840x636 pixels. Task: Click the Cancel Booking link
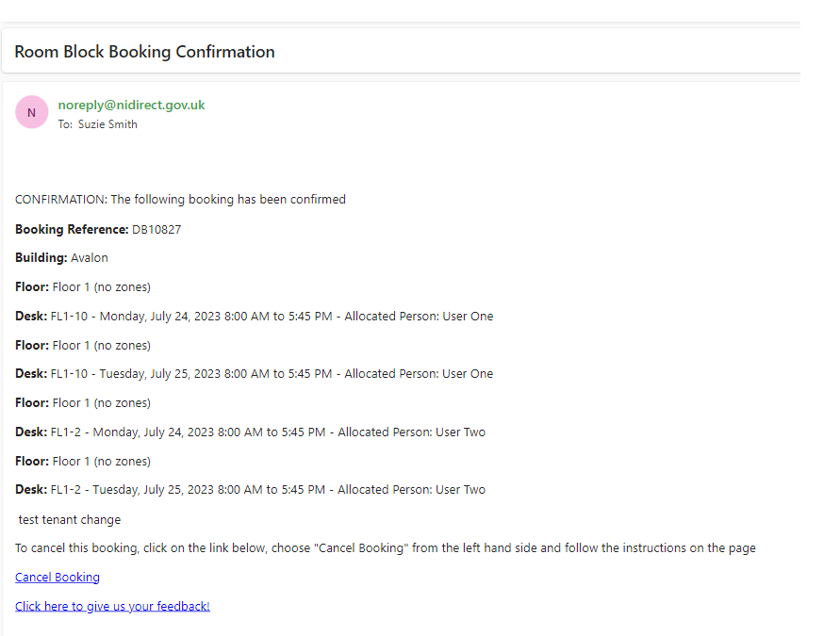58,578
